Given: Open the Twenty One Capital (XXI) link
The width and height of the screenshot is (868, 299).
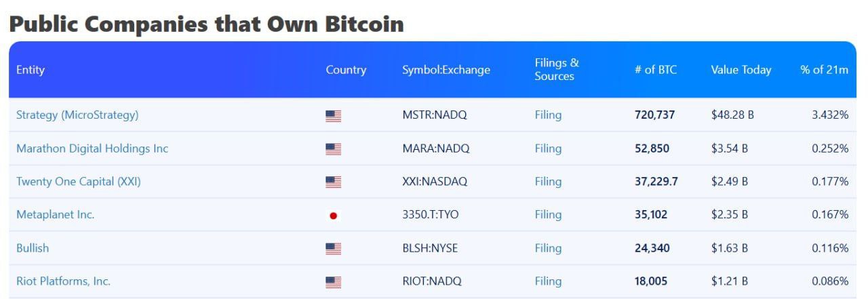Looking at the screenshot, I should coord(79,182).
